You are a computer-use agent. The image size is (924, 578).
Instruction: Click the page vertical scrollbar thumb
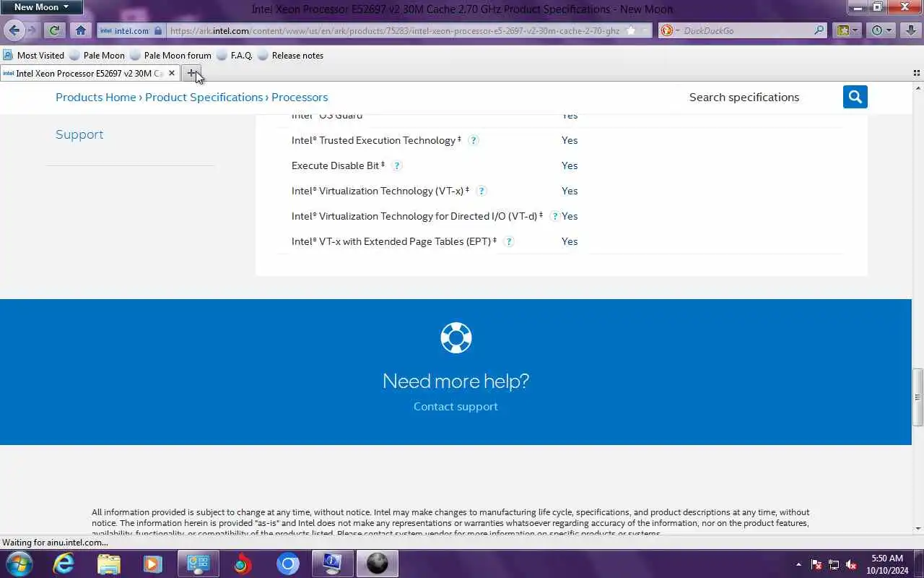(918, 397)
